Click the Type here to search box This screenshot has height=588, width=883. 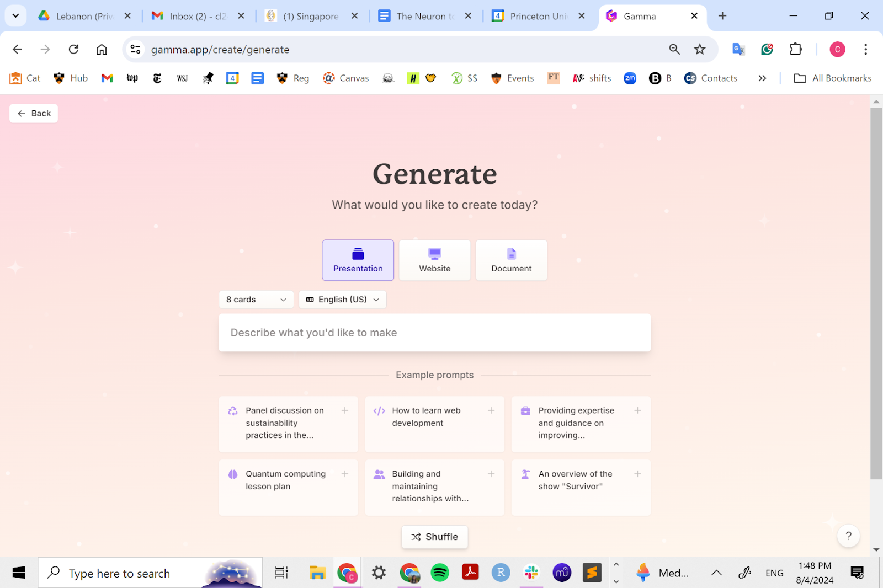pyautogui.click(x=150, y=573)
